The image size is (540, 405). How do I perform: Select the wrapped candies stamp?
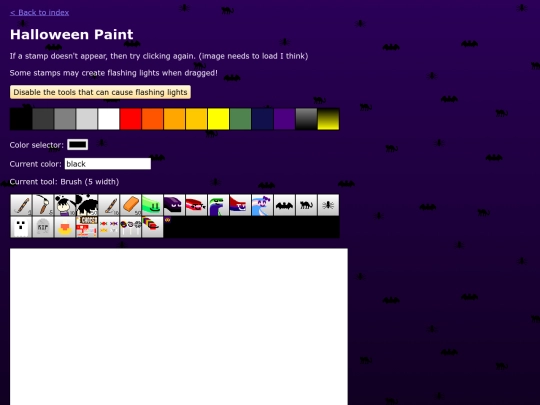click(109, 227)
